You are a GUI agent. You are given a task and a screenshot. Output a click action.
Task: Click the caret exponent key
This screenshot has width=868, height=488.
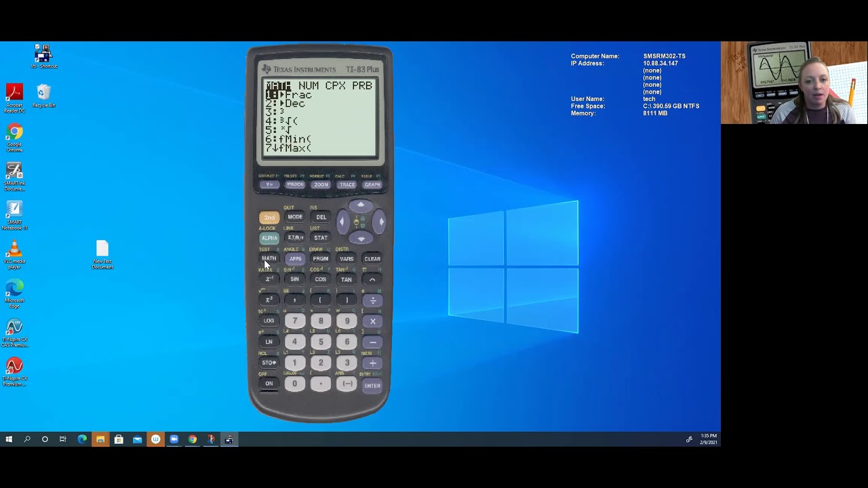click(x=372, y=279)
